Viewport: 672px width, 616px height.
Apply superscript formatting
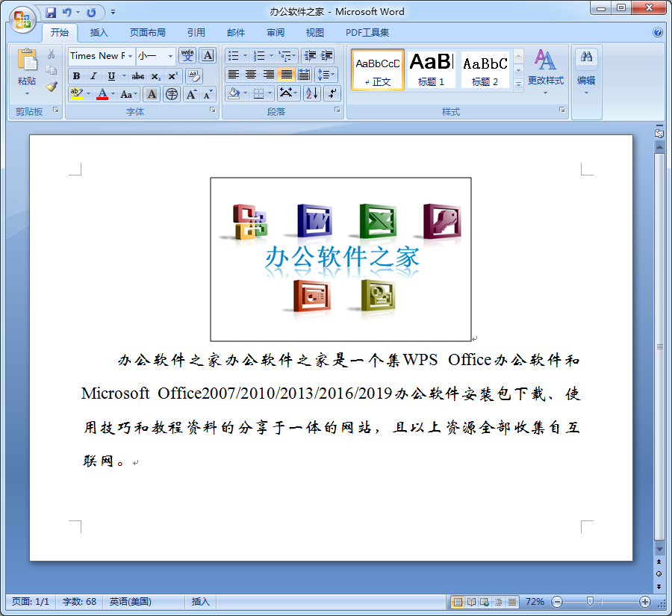(x=172, y=76)
